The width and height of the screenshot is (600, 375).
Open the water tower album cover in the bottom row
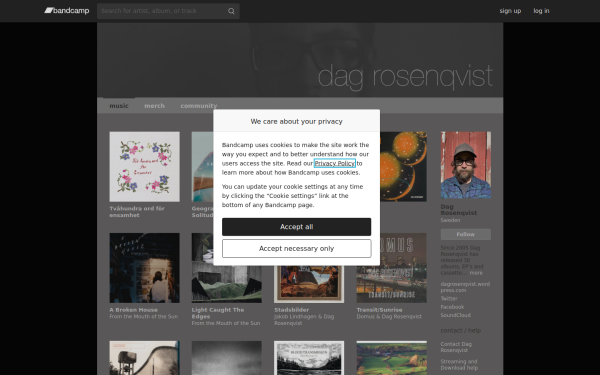click(144, 358)
